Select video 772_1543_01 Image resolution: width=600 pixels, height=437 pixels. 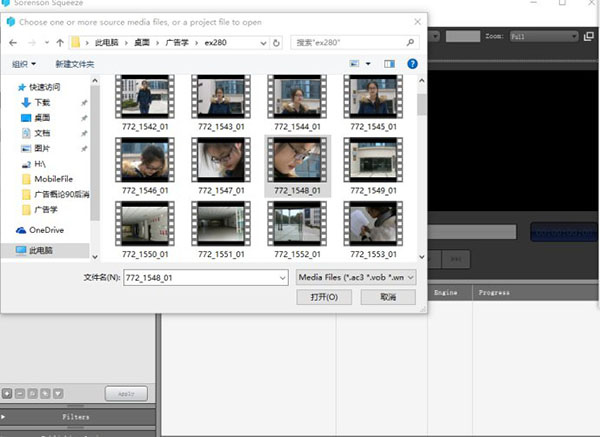click(221, 103)
